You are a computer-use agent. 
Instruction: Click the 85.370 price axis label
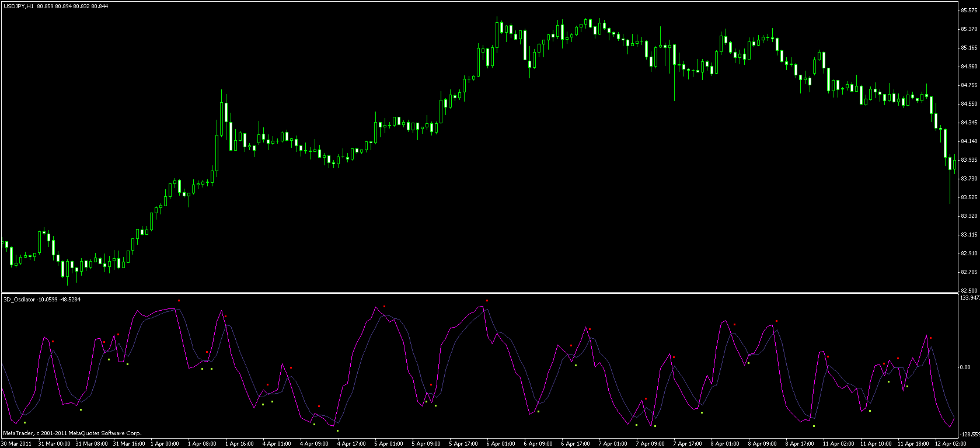pos(969,29)
